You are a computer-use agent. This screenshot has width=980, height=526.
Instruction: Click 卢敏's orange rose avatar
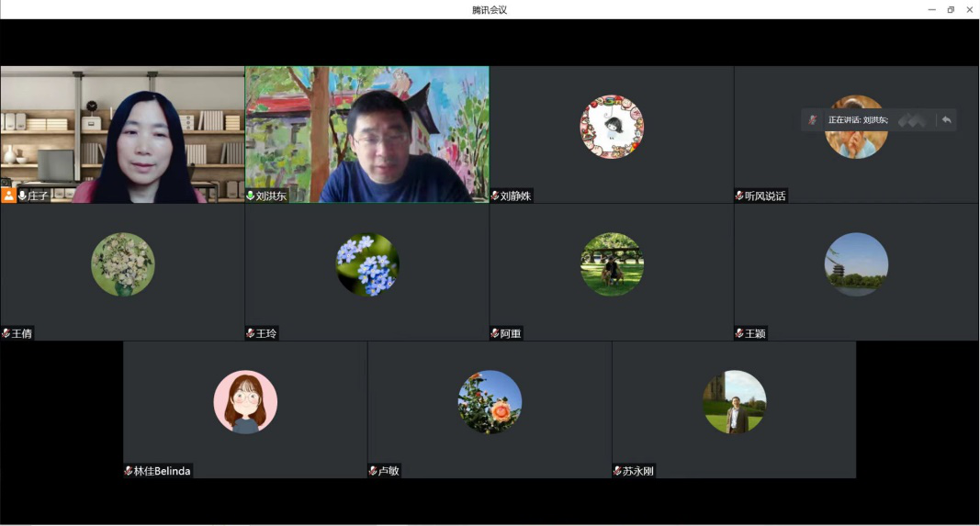pos(490,402)
